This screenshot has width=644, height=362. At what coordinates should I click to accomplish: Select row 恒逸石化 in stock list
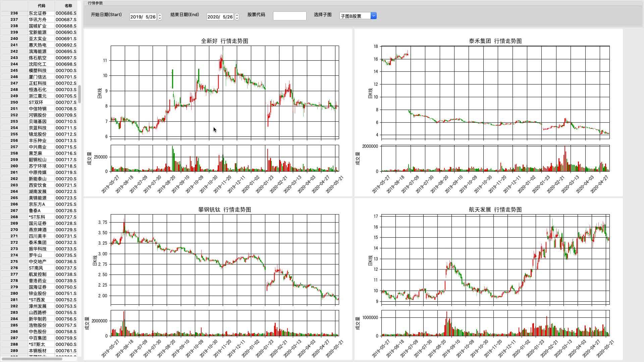(39, 89)
